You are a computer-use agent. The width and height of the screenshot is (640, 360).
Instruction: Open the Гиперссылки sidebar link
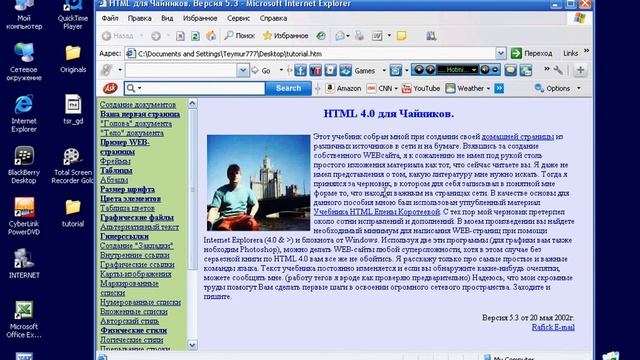pyautogui.click(x=124, y=236)
